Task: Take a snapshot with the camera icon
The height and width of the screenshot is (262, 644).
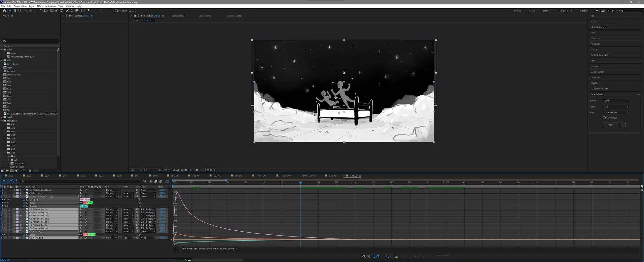Action: (x=197, y=170)
